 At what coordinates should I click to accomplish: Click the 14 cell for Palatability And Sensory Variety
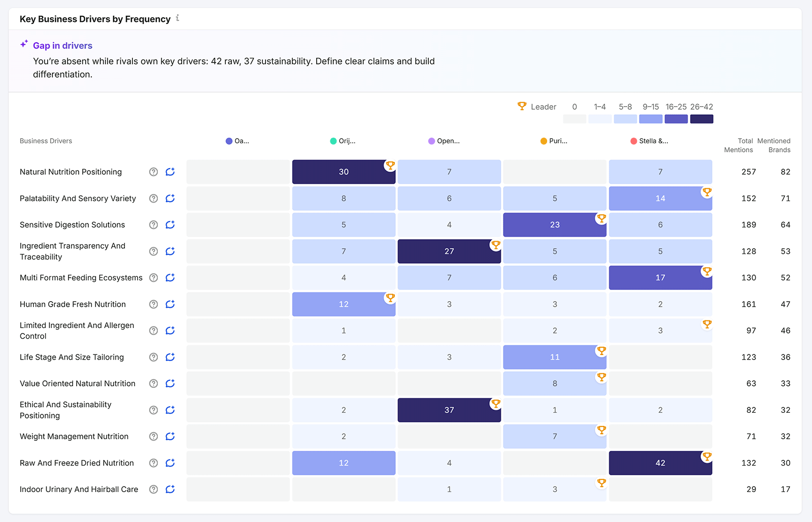(x=660, y=199)
